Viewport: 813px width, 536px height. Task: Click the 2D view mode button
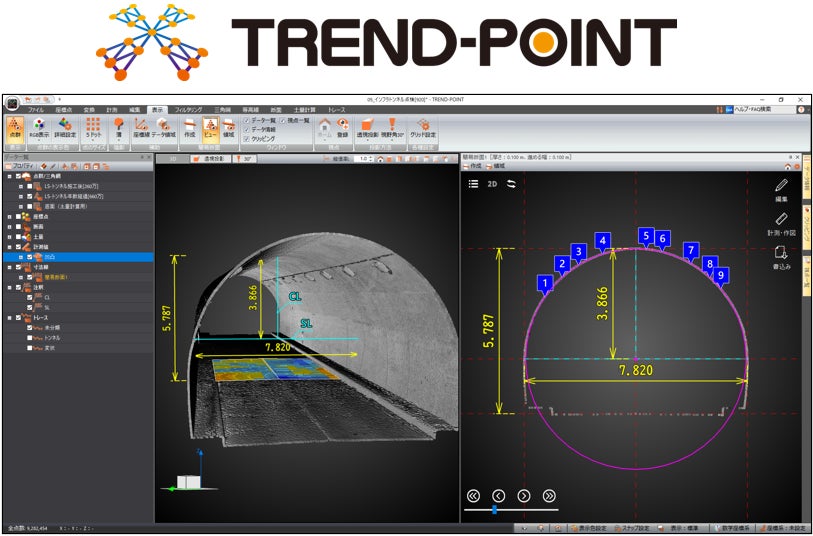click(x=492, y=184)
